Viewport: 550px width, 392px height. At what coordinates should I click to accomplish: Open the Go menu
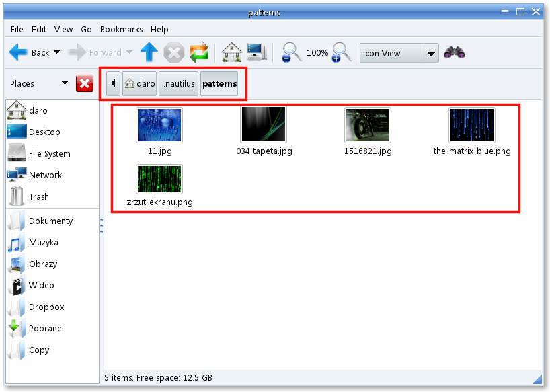click(86, 29)
